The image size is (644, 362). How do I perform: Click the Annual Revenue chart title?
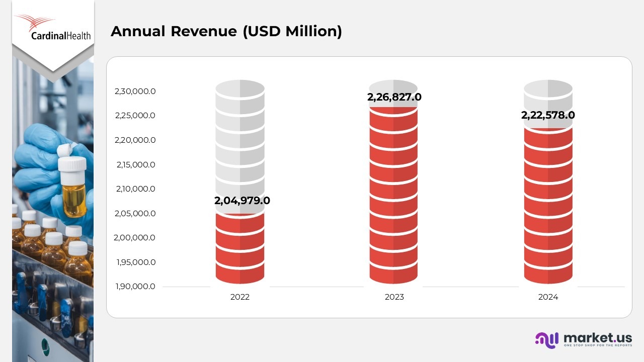click(x=226, y=31)
